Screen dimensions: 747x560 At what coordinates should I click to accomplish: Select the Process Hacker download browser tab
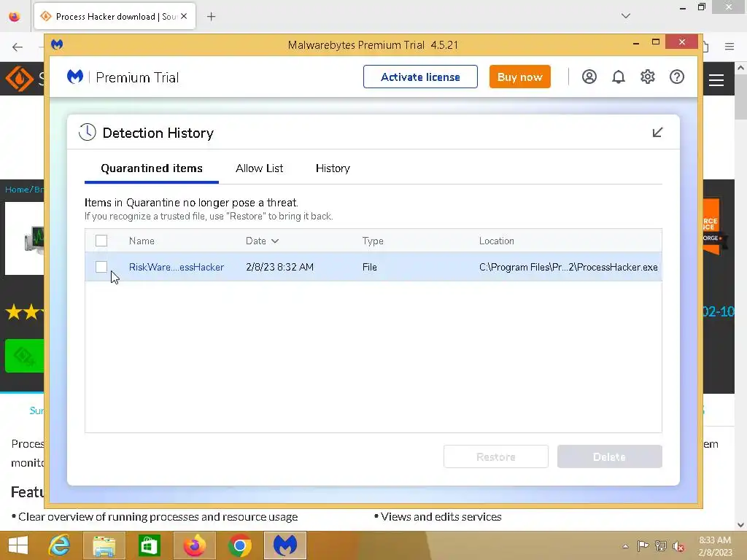point(115,17)
